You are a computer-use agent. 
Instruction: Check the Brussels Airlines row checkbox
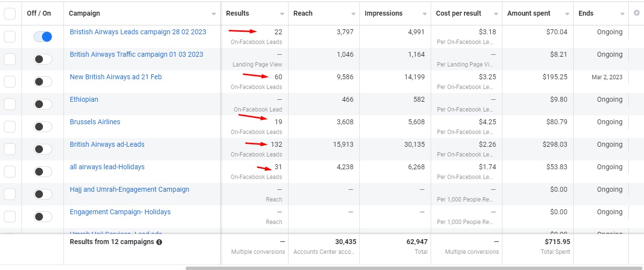tap(10, 127)
